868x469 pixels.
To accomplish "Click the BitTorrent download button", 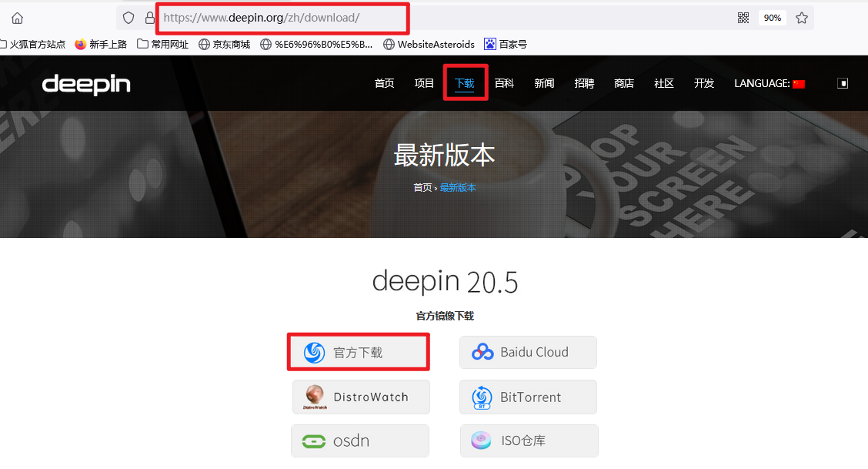I will point(528,397).
